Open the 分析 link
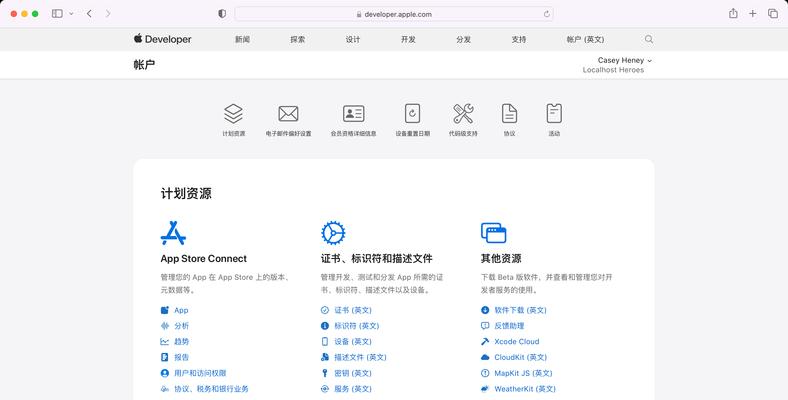 [x=181, y=326]
